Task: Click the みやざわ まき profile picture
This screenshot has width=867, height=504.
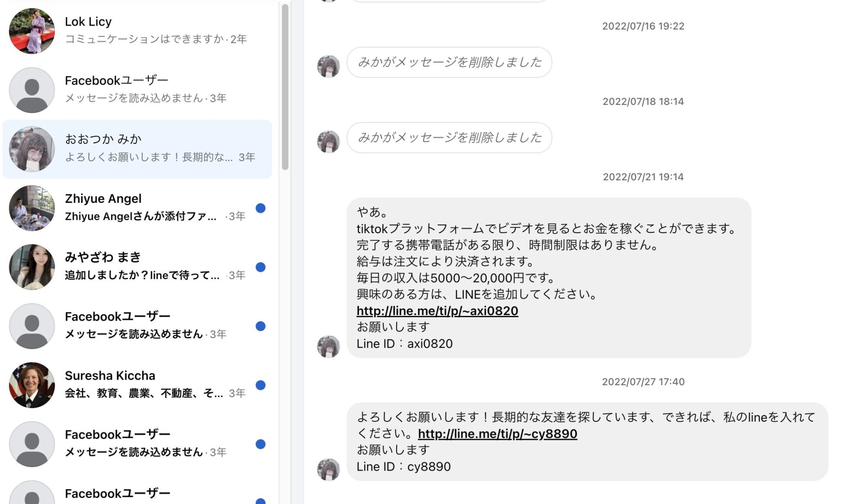Action: (x=32, y=267)
